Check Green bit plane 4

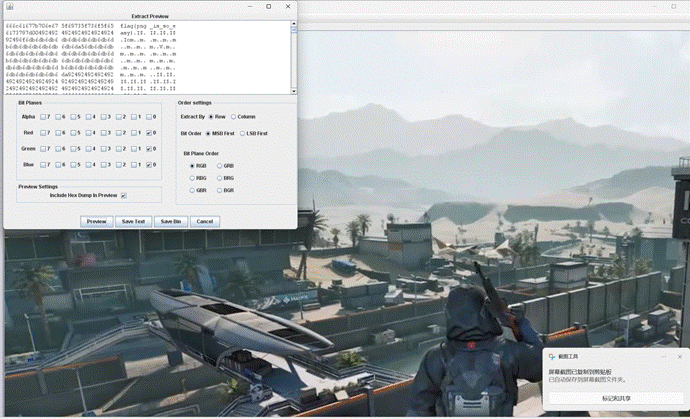click(88, 149)
